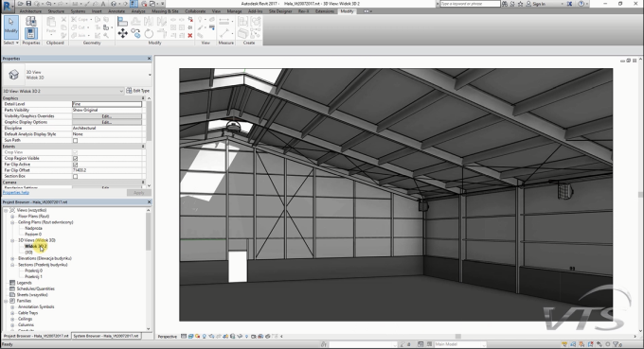Expand the Elevations (Elewacja budynku) node
Viewport: 644px width, 349px height.
(x=12, y=259)
